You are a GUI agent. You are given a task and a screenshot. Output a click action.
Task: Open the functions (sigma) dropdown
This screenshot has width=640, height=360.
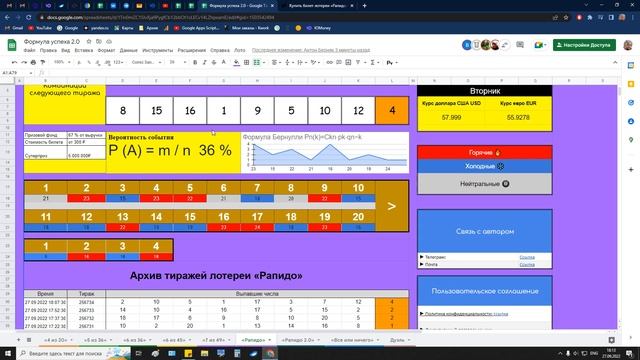[374, 62]
